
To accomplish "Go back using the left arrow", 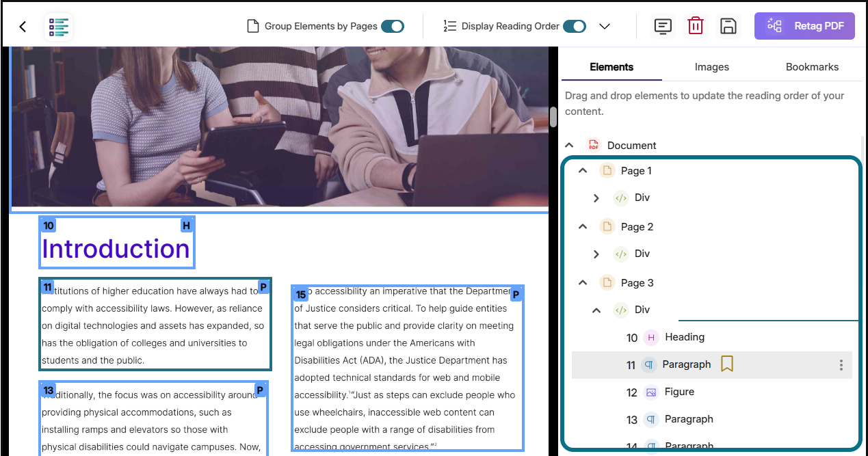I will (23, 27).
